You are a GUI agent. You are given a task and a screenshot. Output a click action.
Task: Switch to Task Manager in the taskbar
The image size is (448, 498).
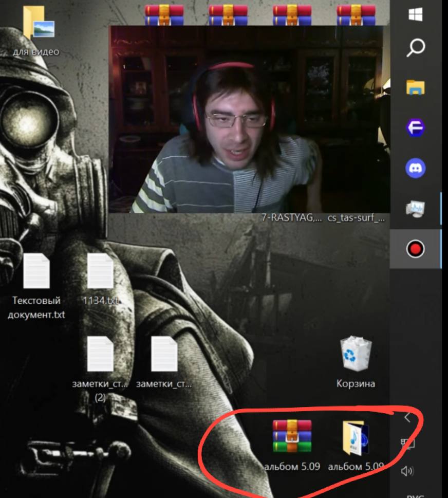point(415,209)
